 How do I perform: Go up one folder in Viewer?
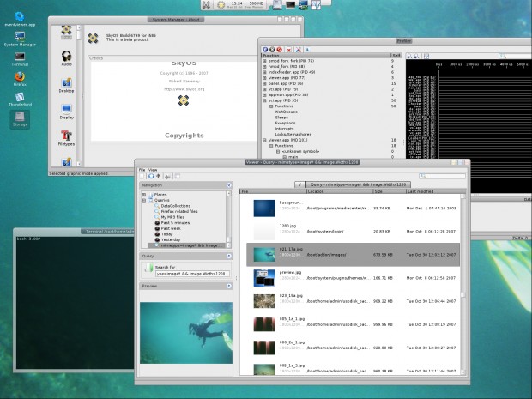point(158,176)
